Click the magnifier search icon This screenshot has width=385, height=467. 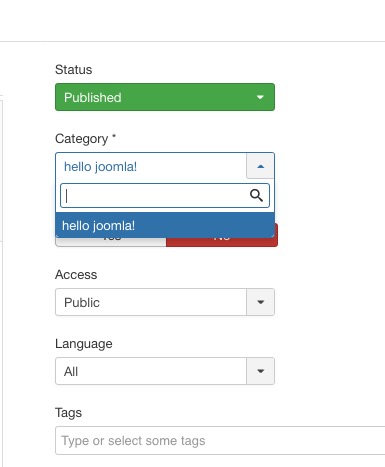click(x=256, y=195)
